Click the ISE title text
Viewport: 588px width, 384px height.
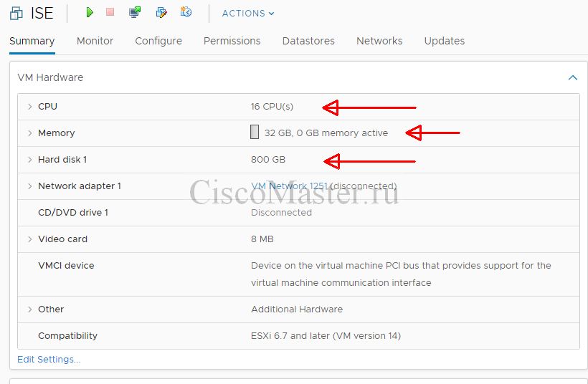click(42, 14)
